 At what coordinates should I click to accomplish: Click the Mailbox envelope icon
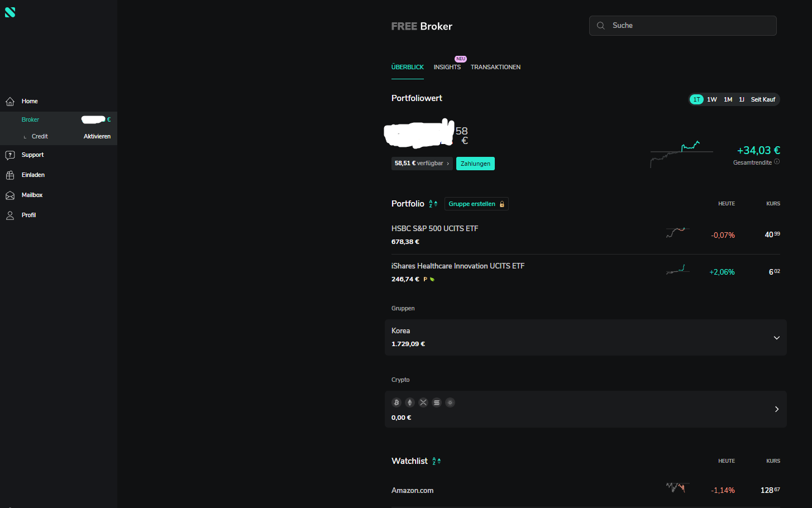click(10, 195)
